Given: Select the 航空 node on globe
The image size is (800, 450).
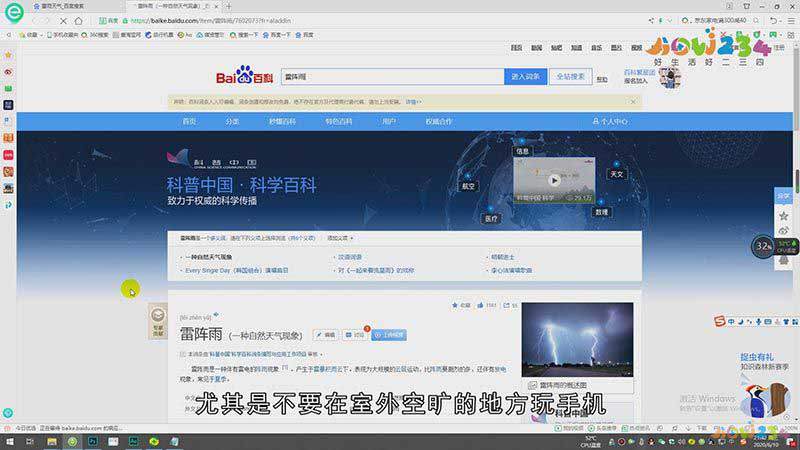Looking at the screenshot, I should 468,186.
